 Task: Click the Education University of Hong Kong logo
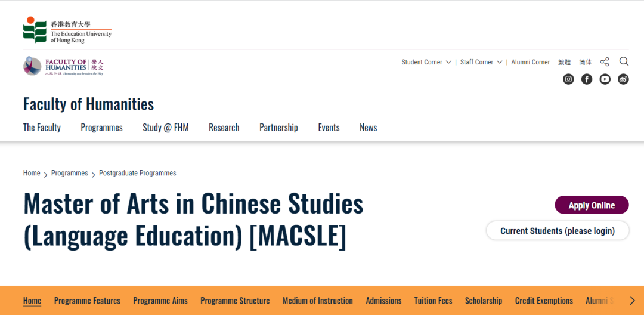[x=67, y=30]
